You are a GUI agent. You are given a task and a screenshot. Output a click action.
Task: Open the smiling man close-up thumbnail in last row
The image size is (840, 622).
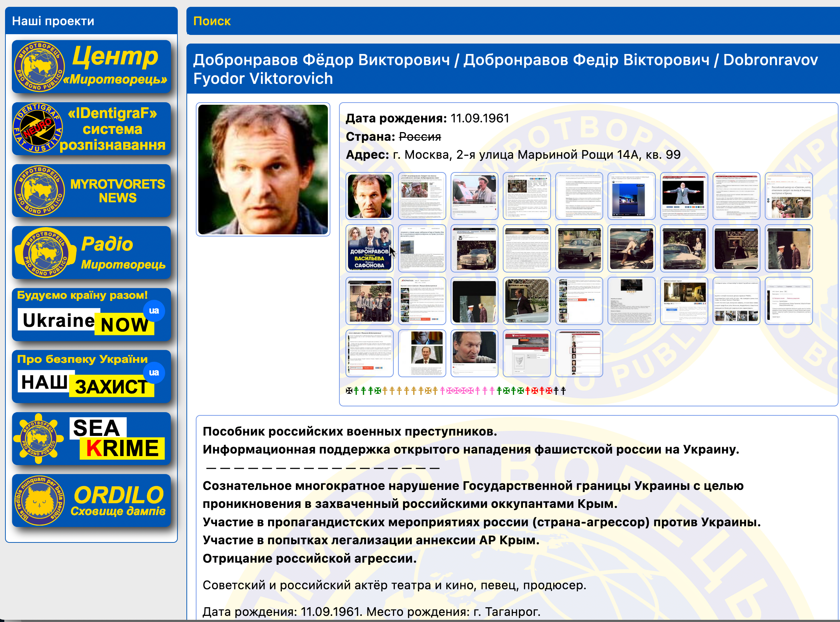click(x=474, y=353)
